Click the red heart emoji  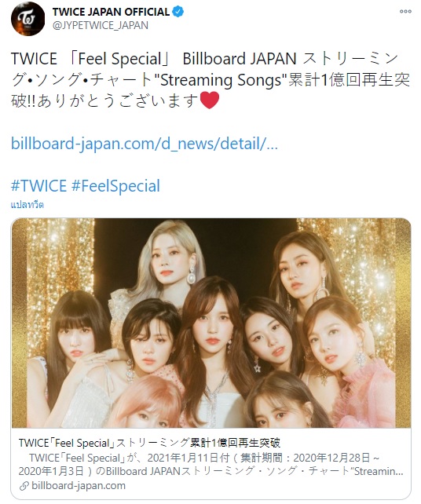click(x=210, y=100)
